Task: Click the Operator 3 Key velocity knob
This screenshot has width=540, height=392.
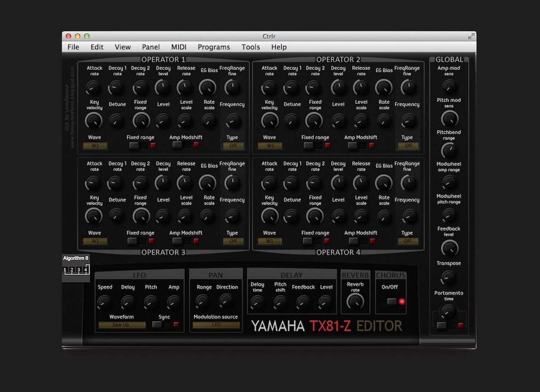Action: click(x=94, y=216)
